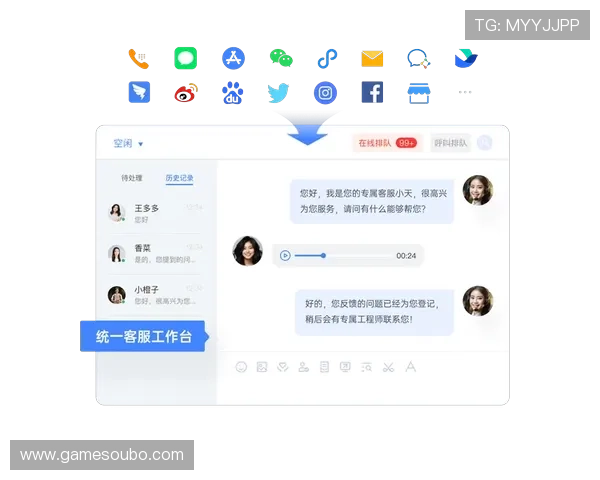The image size is (600, 480).
Task: Click the 在线排队 99+ queue button
Action: point(388,143)
